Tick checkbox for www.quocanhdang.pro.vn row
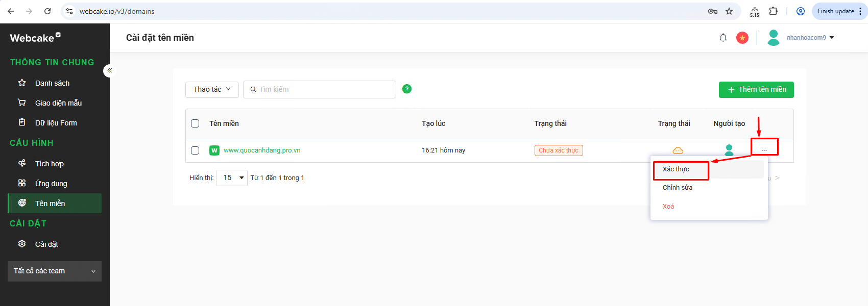 [195, 150]
